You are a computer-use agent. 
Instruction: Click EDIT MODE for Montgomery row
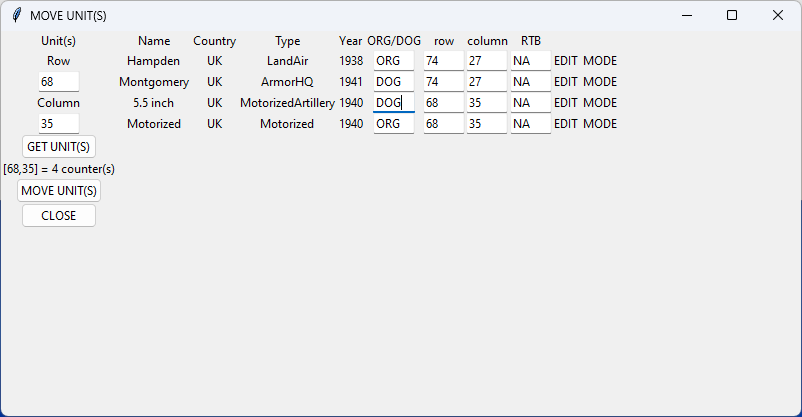point(585,82)
